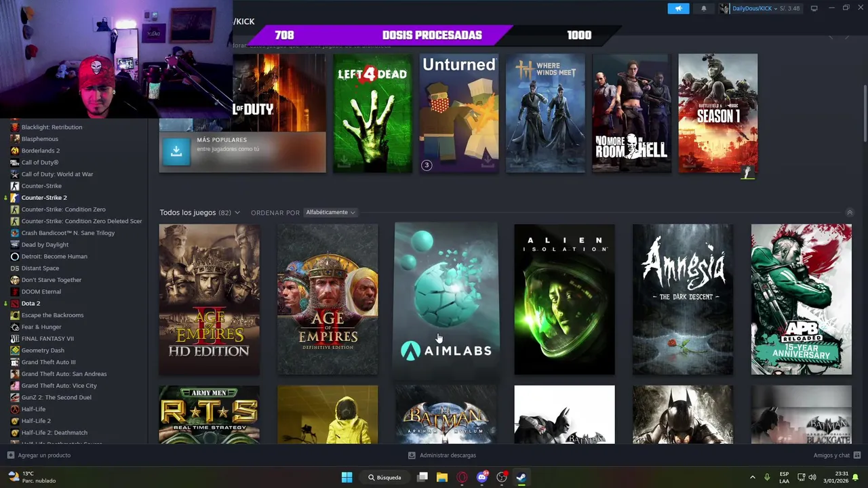Click the DailyDous/KICK profile avatar
Viewport: 868px width, 488px height.
coord(725,8)
